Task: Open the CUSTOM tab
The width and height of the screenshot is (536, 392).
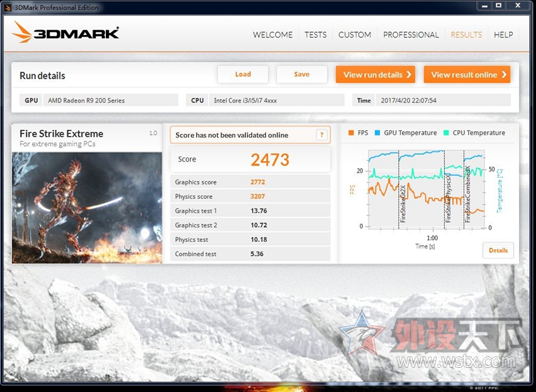Action: pos(354,35)
